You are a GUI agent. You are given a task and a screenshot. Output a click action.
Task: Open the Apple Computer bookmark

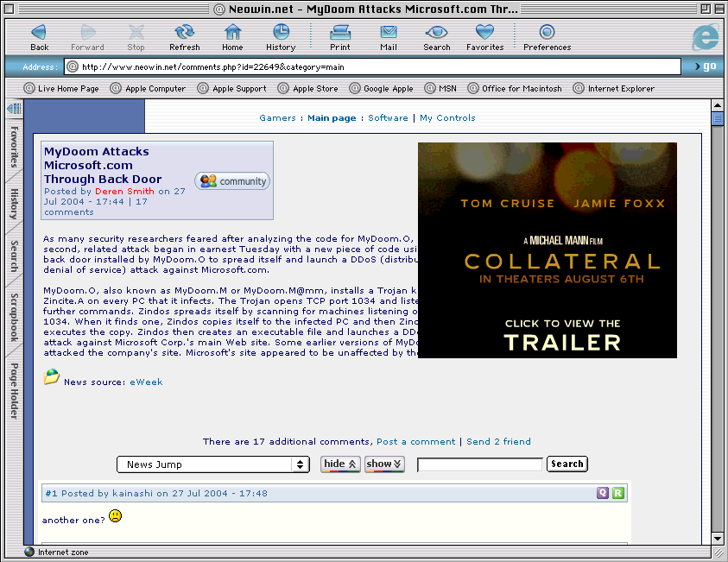[149, 88]
